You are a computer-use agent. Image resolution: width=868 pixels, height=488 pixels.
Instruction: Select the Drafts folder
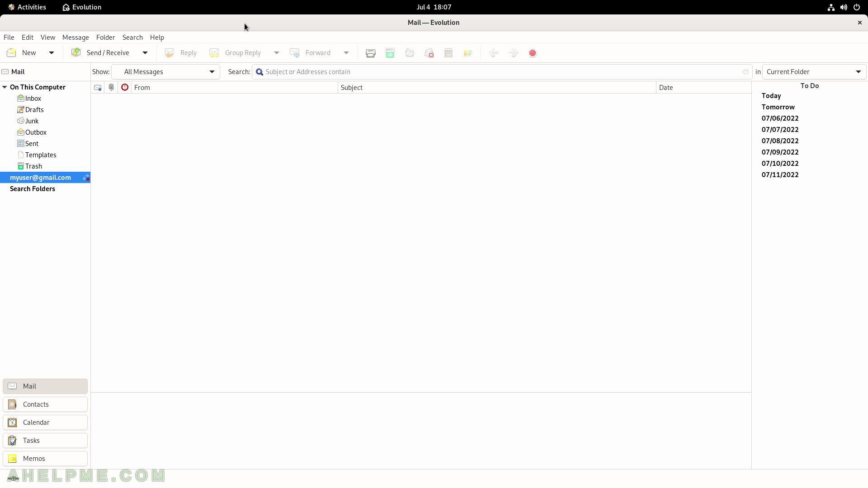click(34, 110)
